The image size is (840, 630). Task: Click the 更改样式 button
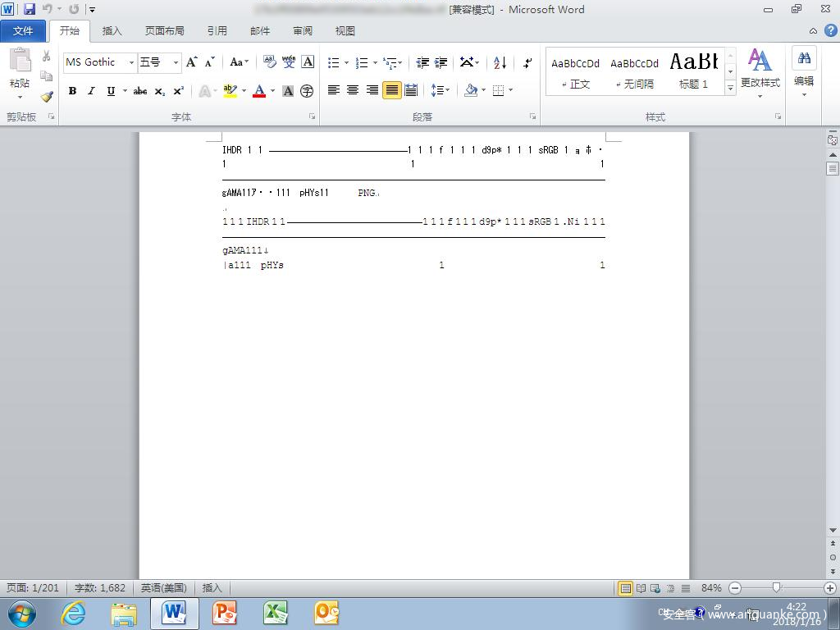[760, 70]
